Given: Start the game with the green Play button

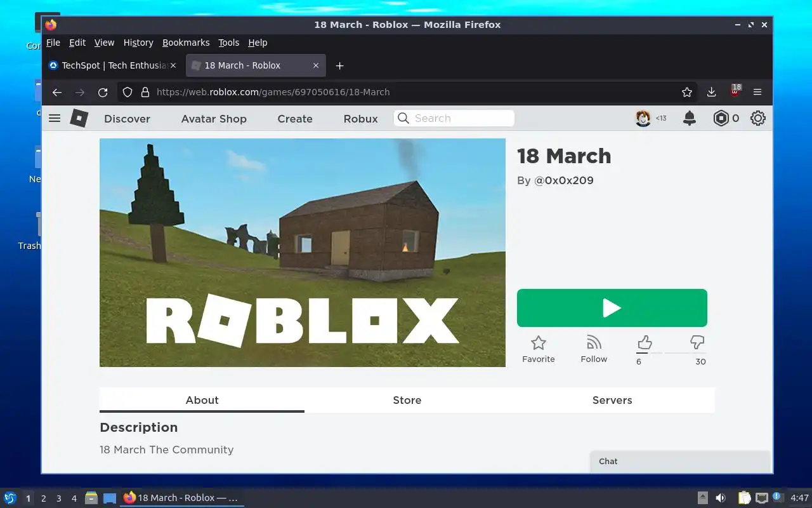Looking at the screenshot, I should (x=612, y=308).
